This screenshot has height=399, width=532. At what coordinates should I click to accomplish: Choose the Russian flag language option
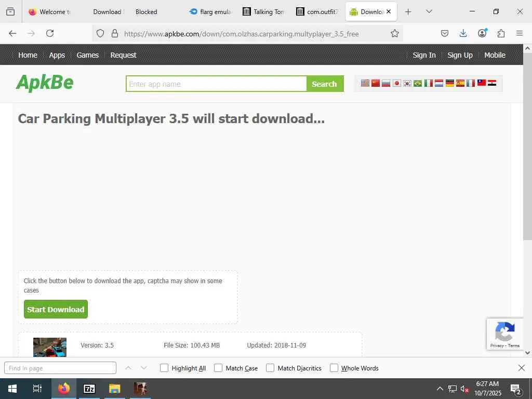386,83
